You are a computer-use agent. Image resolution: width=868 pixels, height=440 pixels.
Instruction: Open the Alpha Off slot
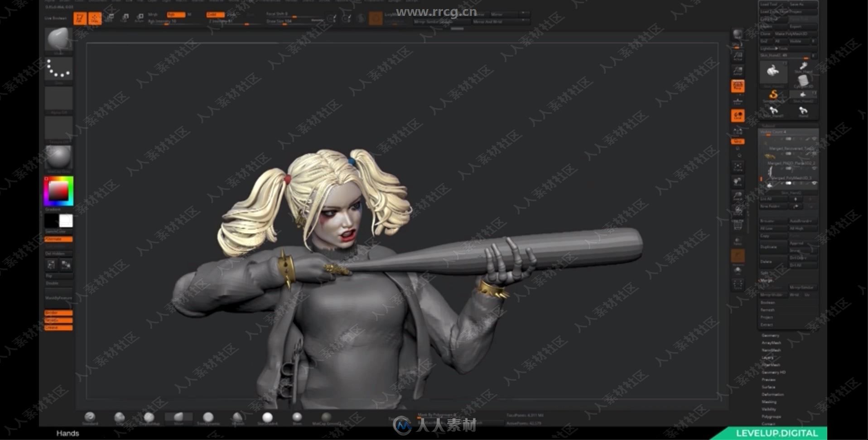58,100
